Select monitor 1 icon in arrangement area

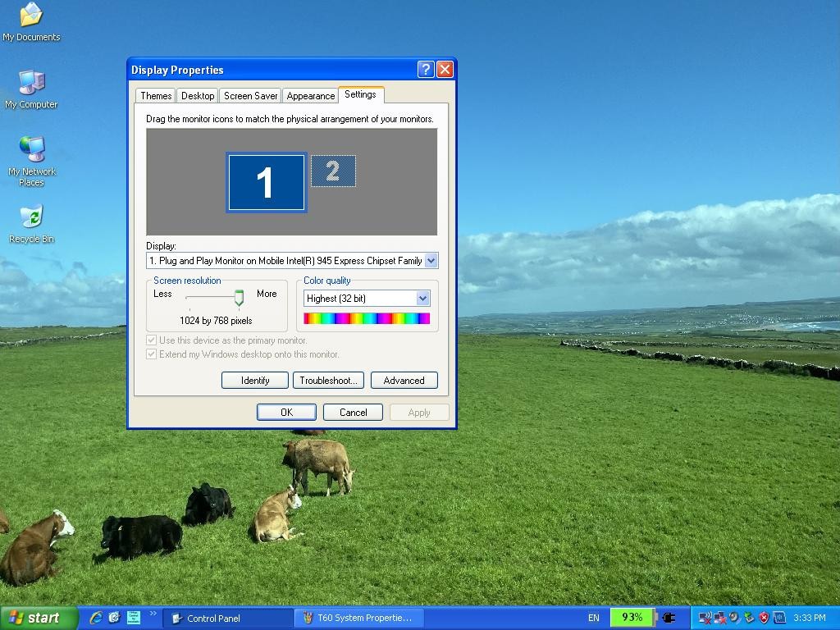pos(267,182)
